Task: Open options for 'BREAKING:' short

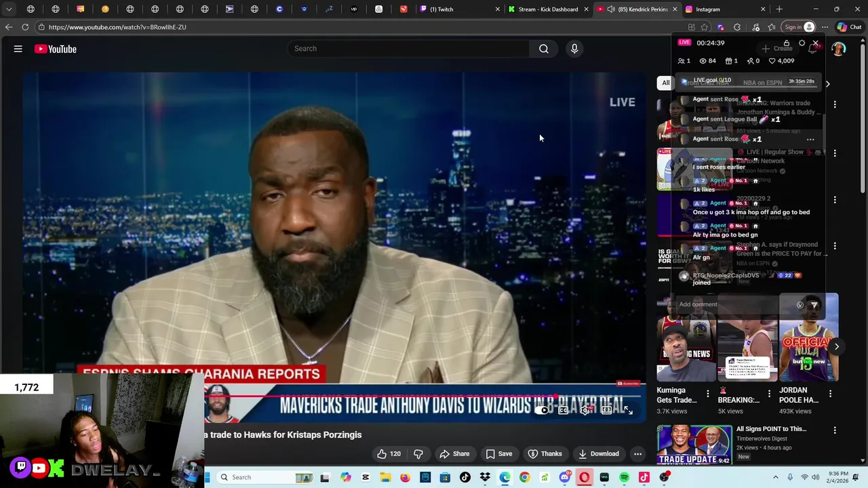Action: coord(769,393)
